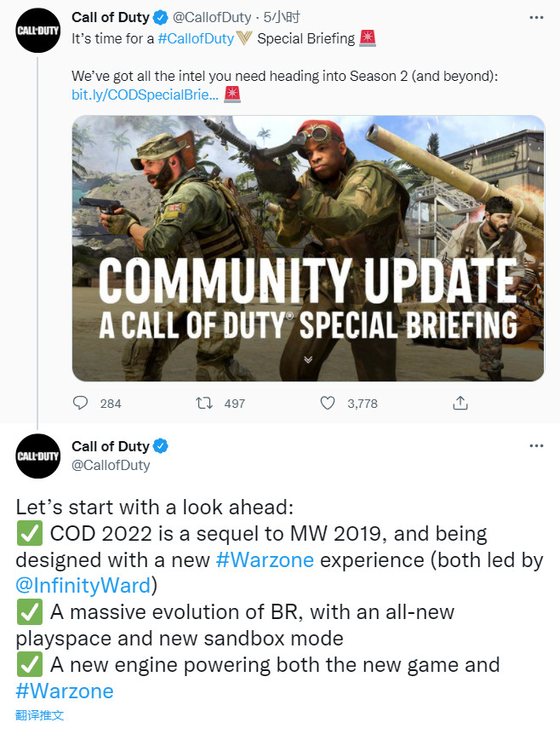The image size is (560, 734).
Task: Share the first tweet via upload icon
Action: tap(460, 403)
